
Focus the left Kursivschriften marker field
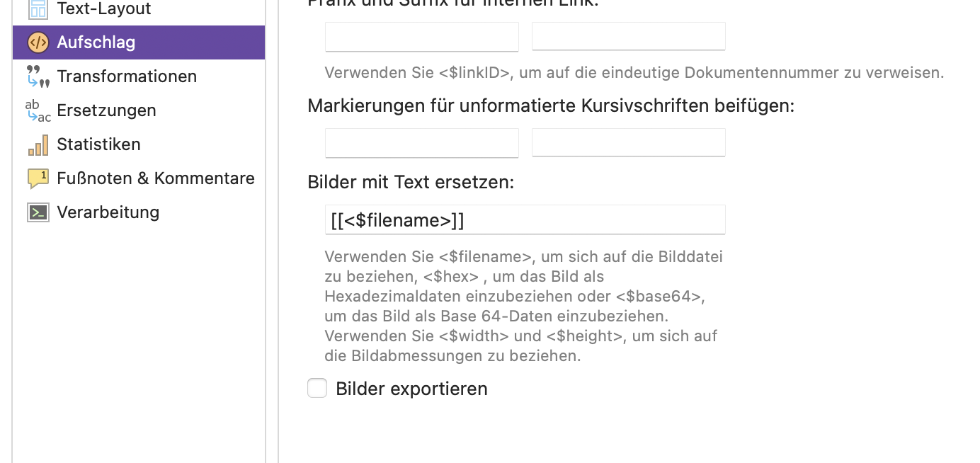[421, 142]
